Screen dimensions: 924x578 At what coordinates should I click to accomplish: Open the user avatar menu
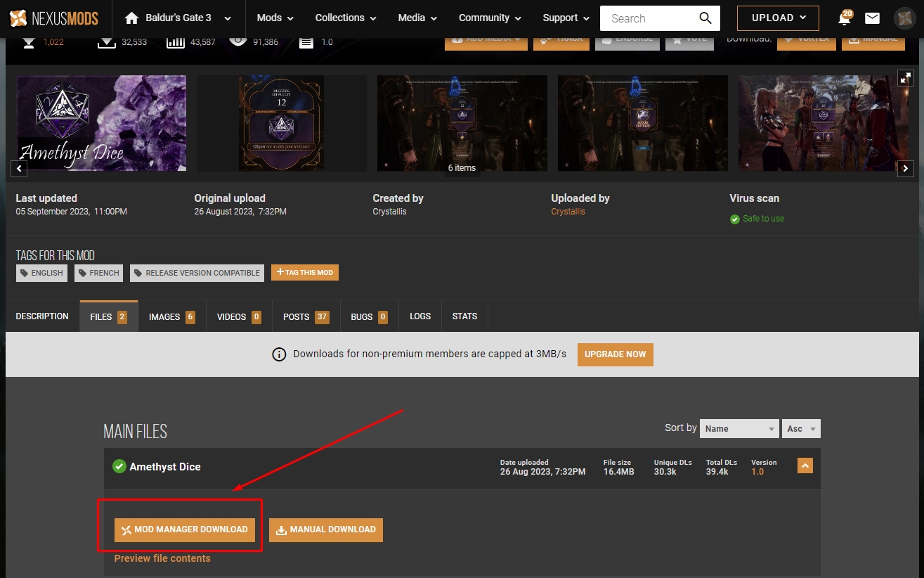904,18
